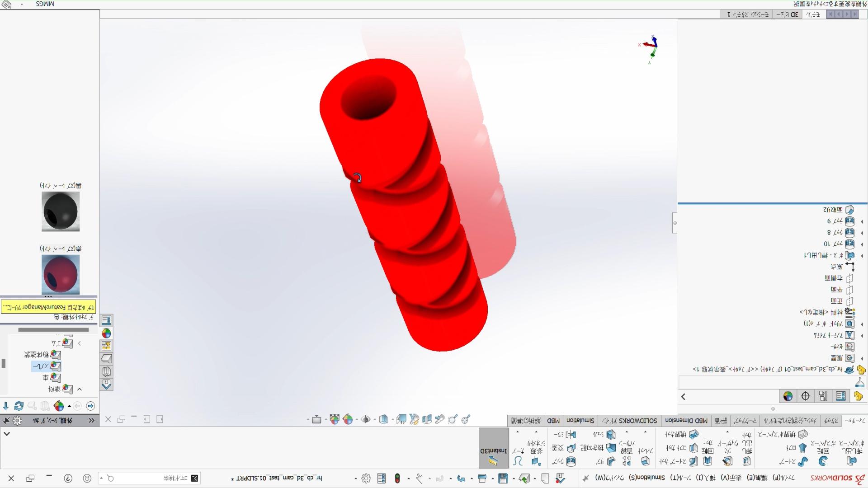Image resolution: width=868 pixels, height=488 pixels.
Task: Toggle the Instant3D button
Action: pyautogui.click(x=494, y=448)
